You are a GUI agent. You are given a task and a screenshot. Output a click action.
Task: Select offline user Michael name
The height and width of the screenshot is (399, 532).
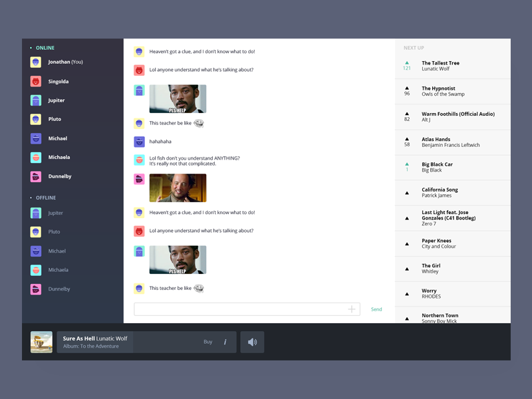point(57,251)
